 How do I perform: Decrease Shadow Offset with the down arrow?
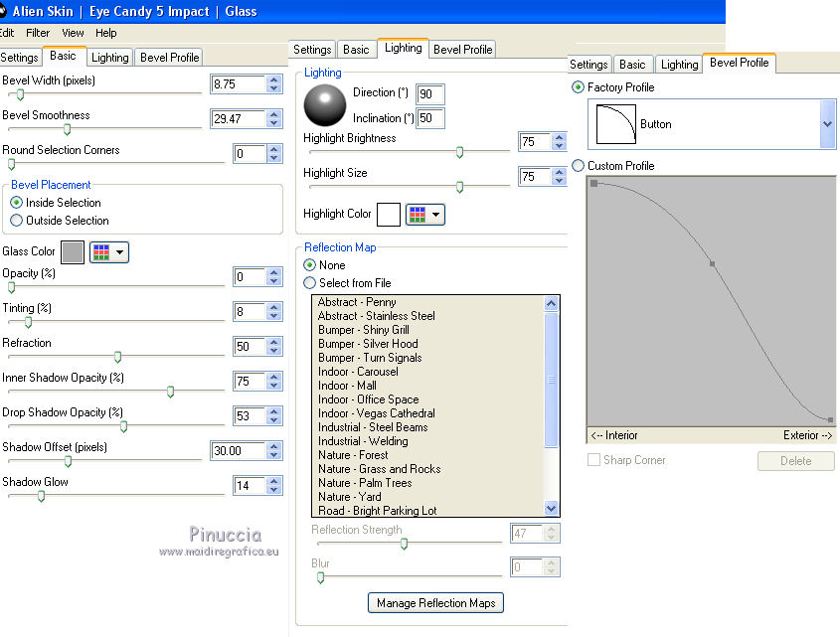click(x=274, y=455)
